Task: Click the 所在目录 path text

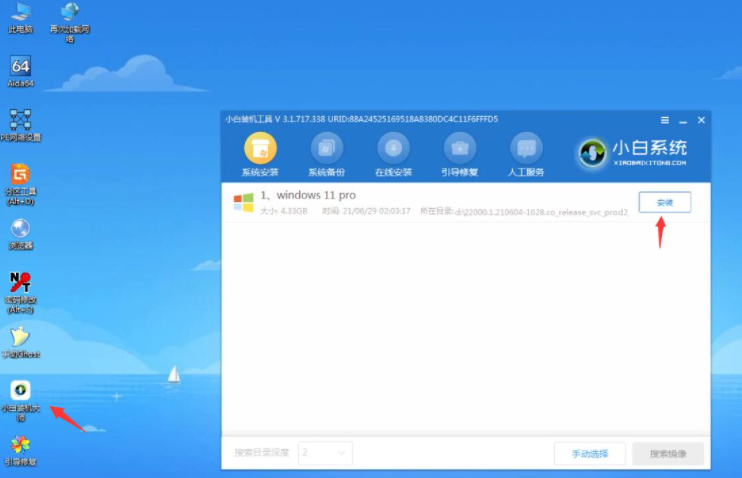Action: [524, 212]
